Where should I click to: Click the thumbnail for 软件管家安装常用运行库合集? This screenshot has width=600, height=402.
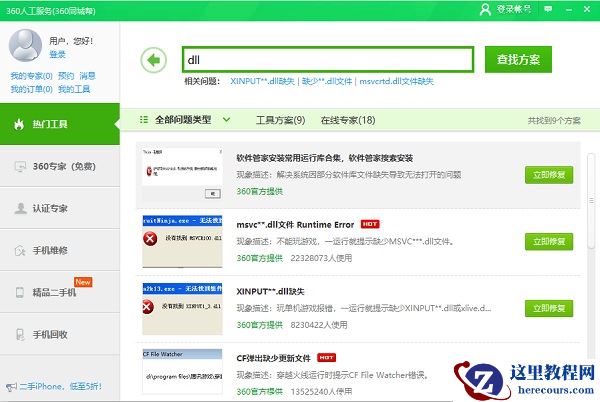click(x=182, y=175)
